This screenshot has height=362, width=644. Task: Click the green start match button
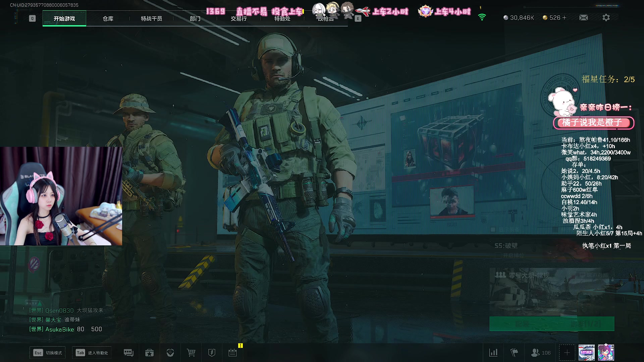pos(552,324)
